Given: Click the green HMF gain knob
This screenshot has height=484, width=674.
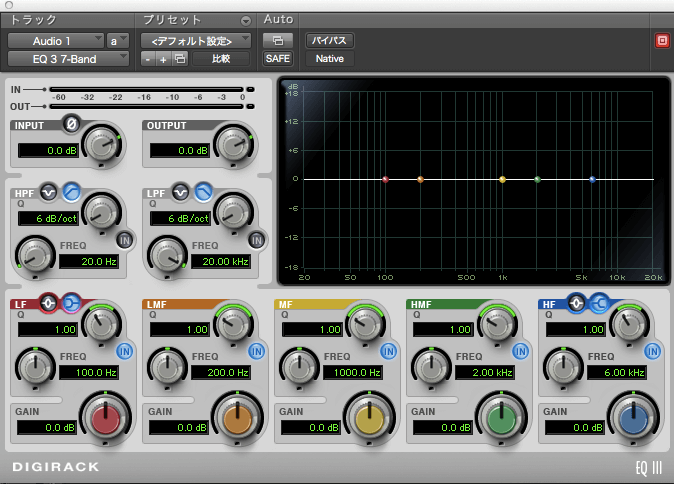Looking at the screenshot, I should click(501, 418).
